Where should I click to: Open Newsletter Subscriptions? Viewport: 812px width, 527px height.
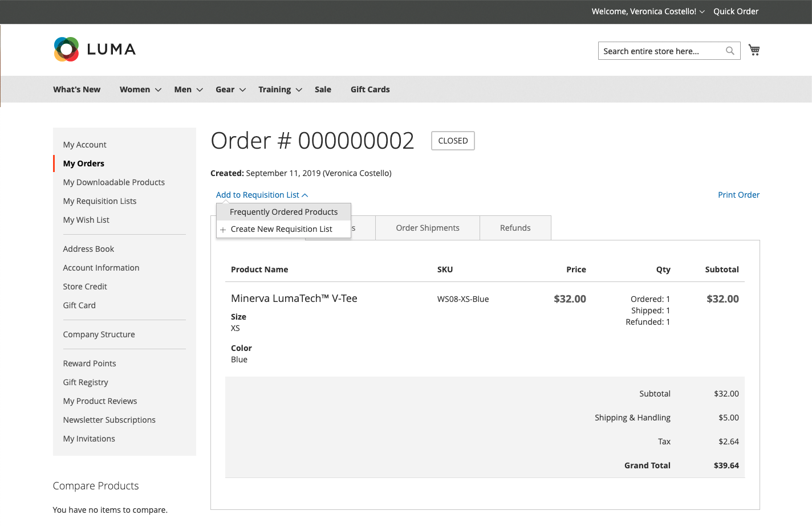pos(109,420)
